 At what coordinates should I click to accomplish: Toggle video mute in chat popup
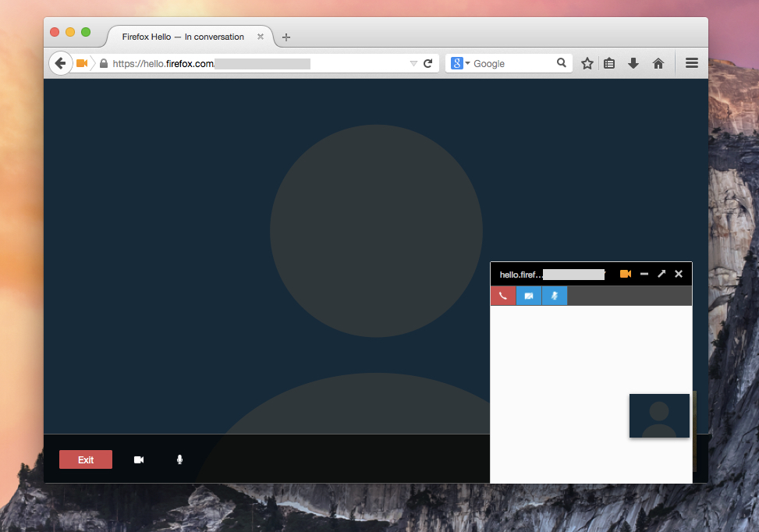[529, 296]
